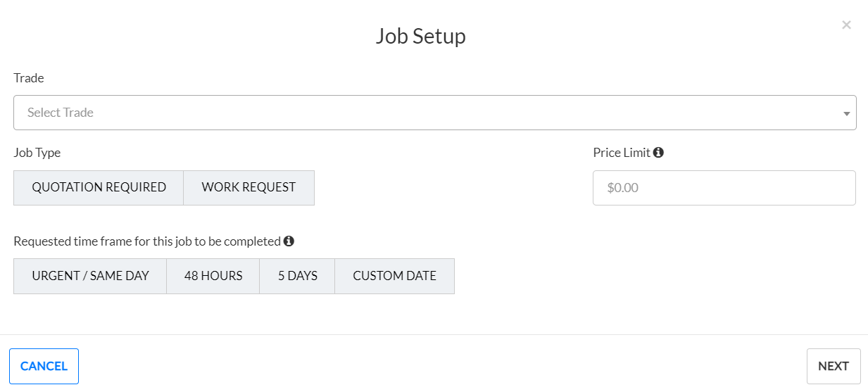
Task: Click the Price Limit info icon
Action: (658, 152)
